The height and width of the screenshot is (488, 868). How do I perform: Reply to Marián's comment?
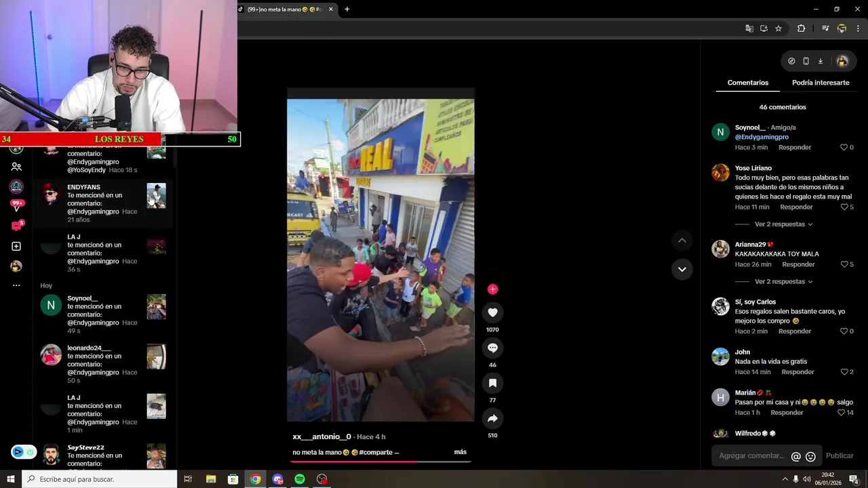tap(787, 412)
